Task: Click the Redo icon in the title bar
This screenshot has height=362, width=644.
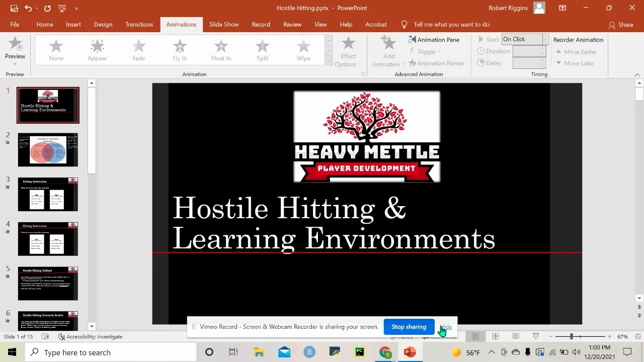Action: tap(47, 8)
